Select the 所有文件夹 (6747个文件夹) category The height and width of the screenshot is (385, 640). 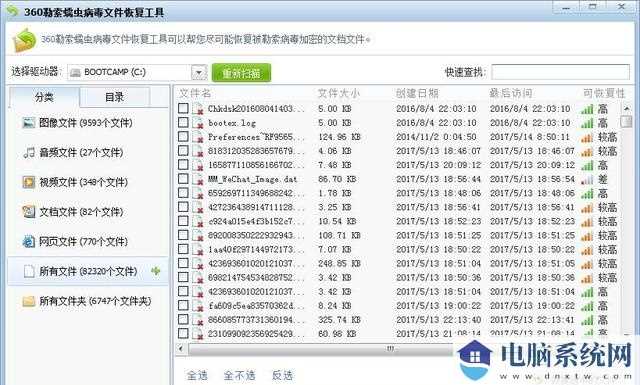coord(87,301)
